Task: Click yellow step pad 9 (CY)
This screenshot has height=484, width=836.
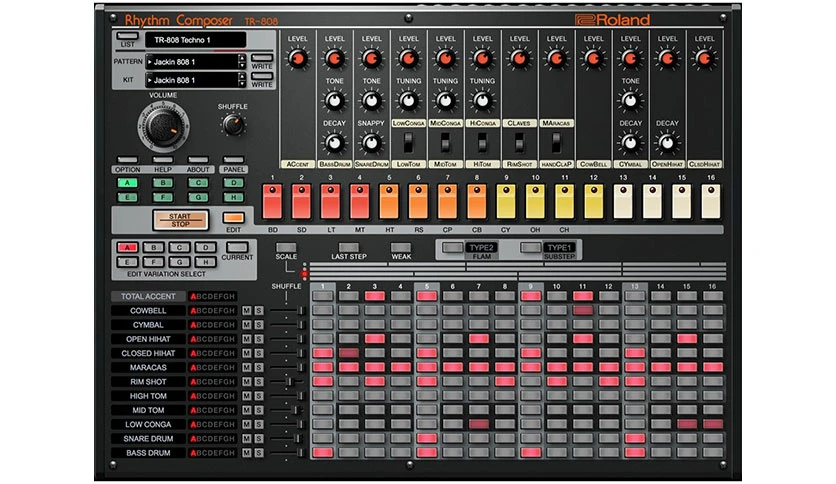Action: 506,201
